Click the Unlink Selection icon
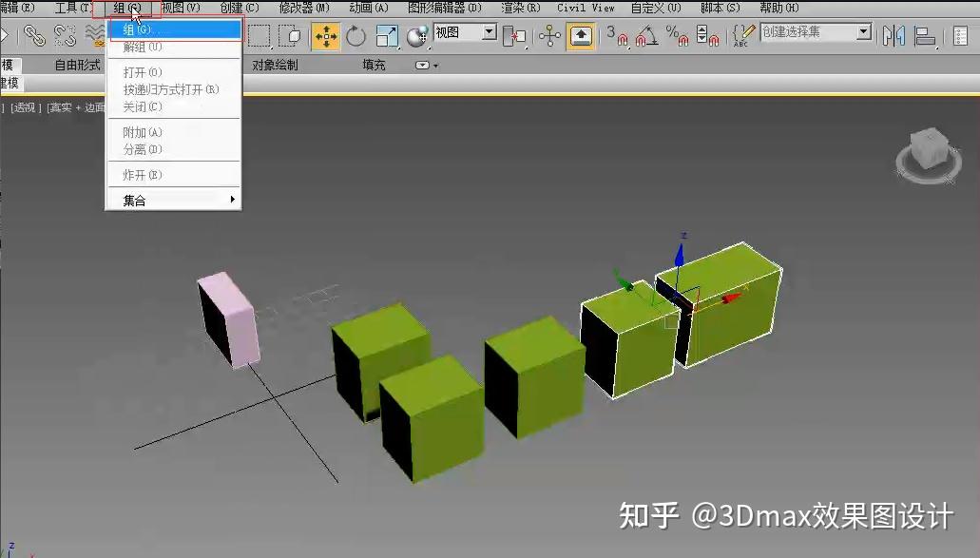Viewport: 980px width, 558px height. (x=65, y=36)
